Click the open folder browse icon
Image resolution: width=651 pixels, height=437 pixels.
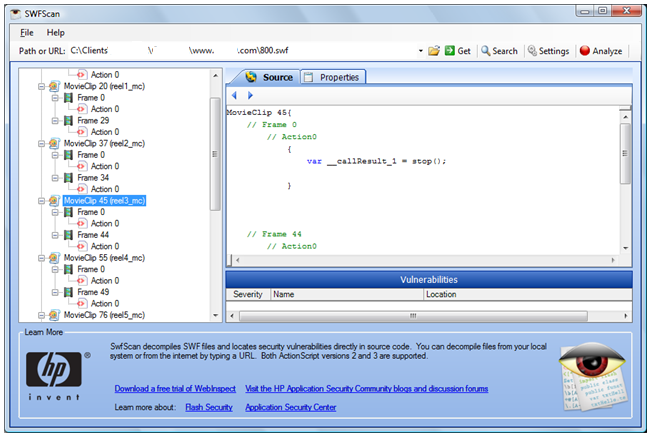[x=434, y=51]
